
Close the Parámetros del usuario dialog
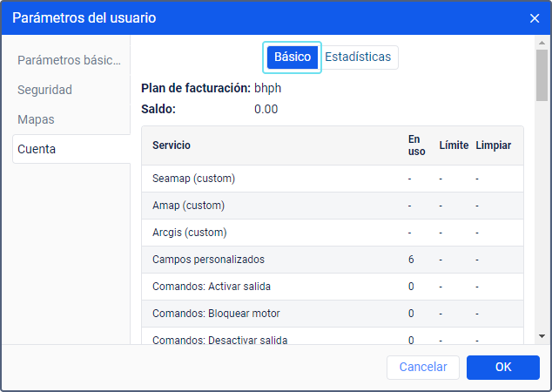[x=535, y=17]
